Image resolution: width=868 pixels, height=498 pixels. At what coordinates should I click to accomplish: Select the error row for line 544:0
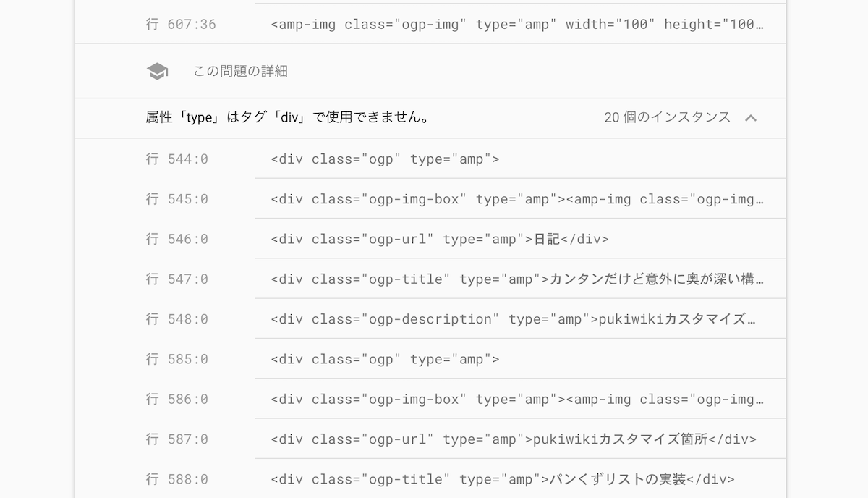pyautogui.click(x=434, y=158)
